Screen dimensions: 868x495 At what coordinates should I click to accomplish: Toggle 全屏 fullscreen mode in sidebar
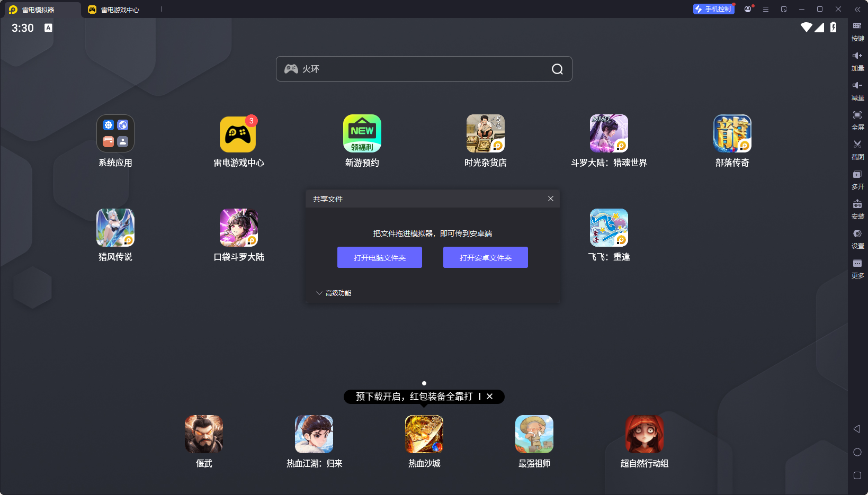pyautogui.click(x=857, y=120)
